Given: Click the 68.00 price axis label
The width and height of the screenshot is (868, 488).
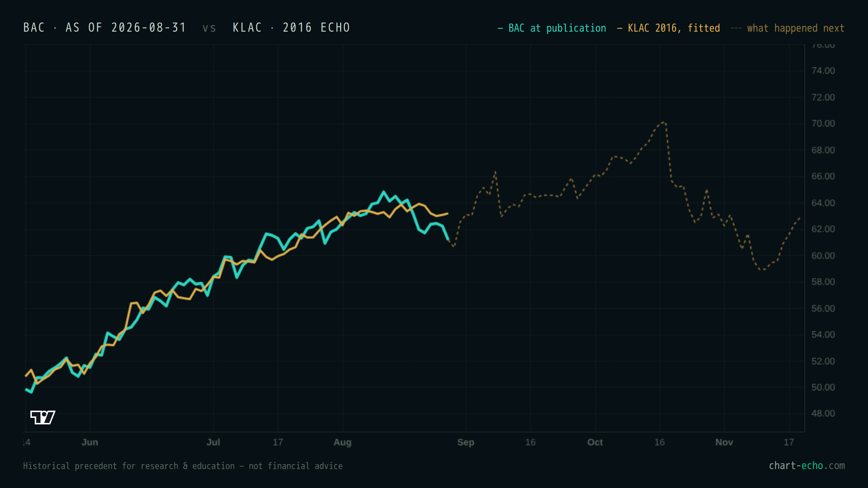Looking at the screenshot, I should (x=823, y=150).
